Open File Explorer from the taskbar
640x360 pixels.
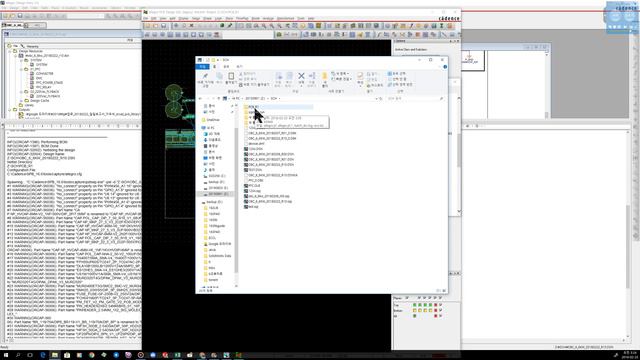pos(55,355)
